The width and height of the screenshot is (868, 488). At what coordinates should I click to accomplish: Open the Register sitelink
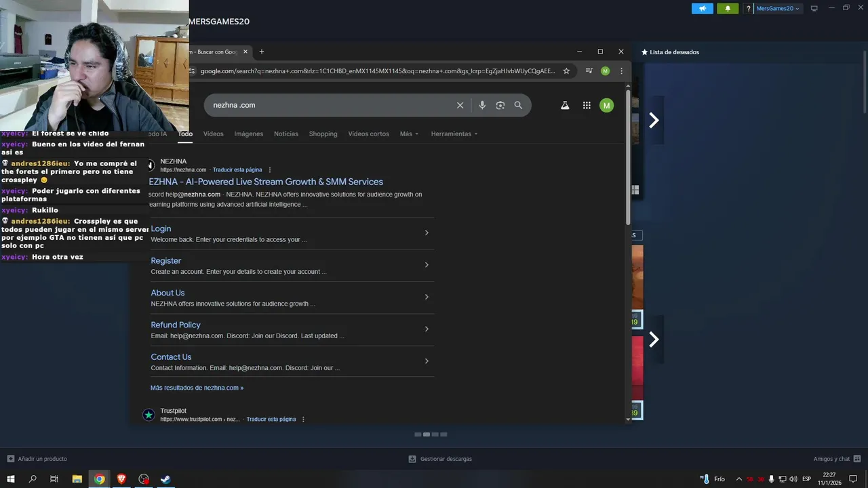(166, 261)
